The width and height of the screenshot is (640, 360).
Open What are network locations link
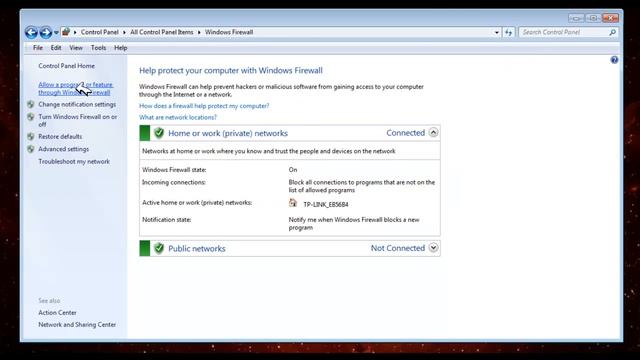(178, 117)
